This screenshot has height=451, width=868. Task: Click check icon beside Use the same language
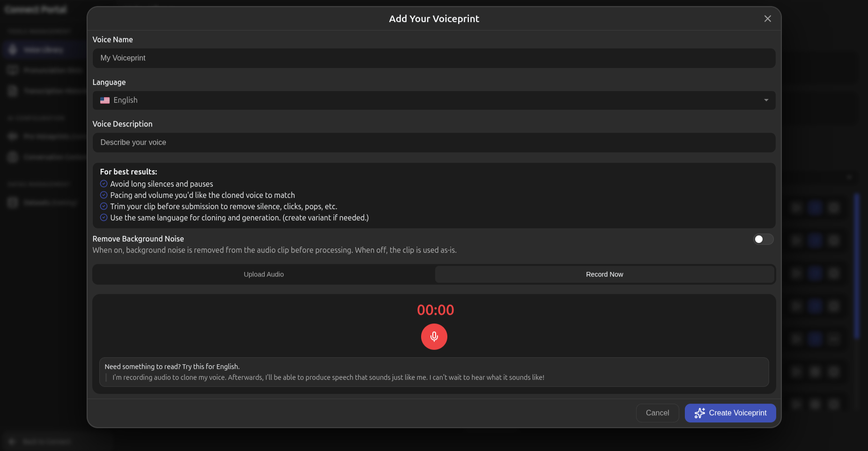(x=104, y=218)
